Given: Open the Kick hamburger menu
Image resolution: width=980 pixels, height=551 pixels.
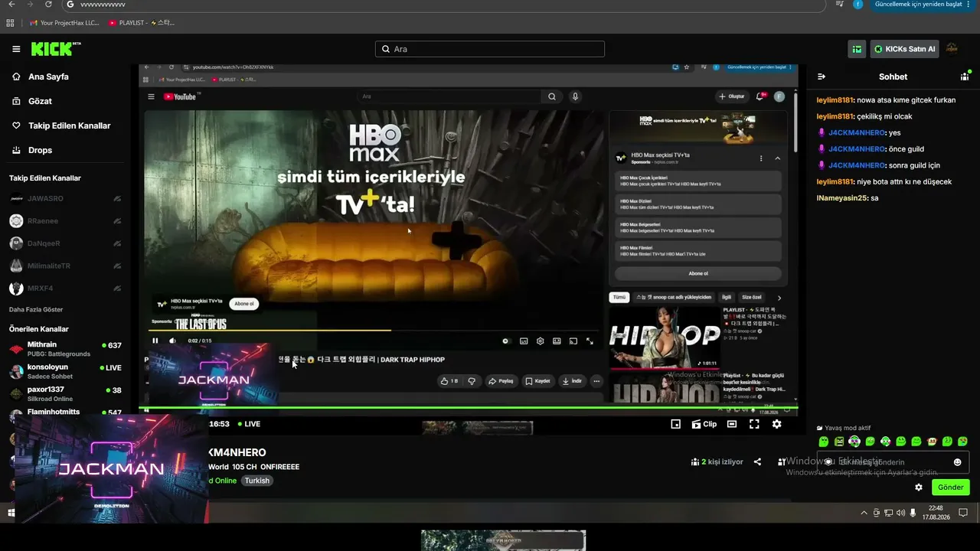Looking at the screenshot, I should 16,49.
